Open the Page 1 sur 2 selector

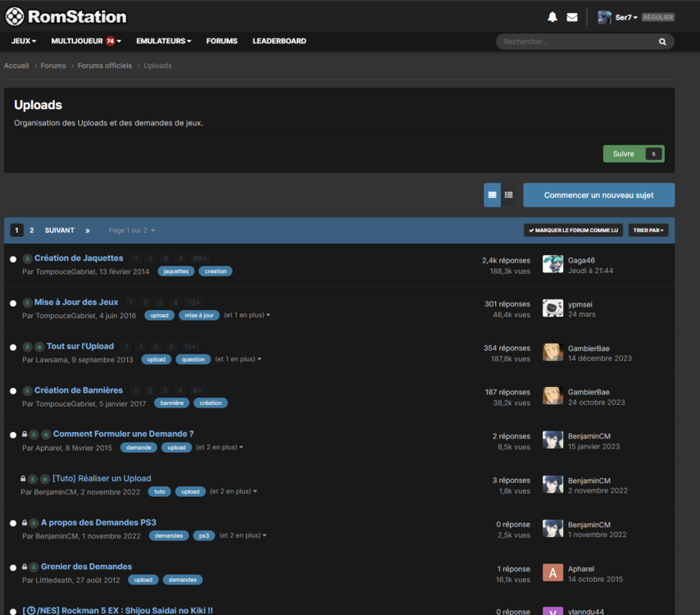point(131,230)
